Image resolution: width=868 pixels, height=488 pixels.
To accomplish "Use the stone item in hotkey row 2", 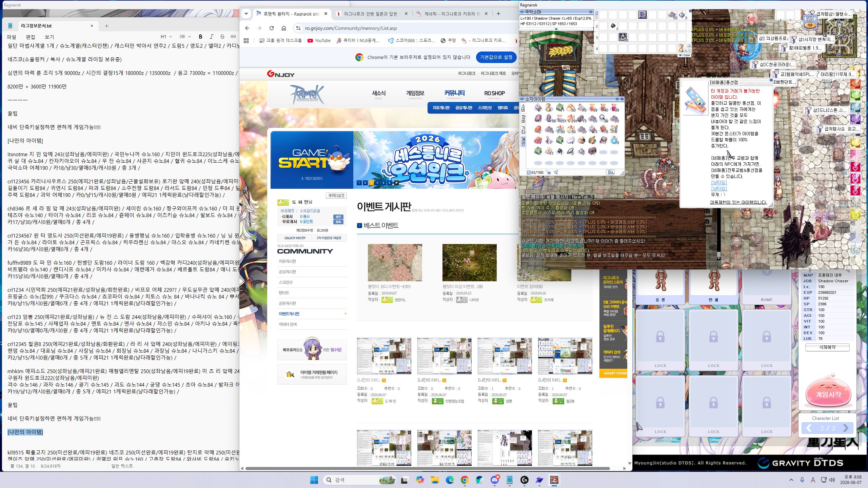I will point(613,26).
